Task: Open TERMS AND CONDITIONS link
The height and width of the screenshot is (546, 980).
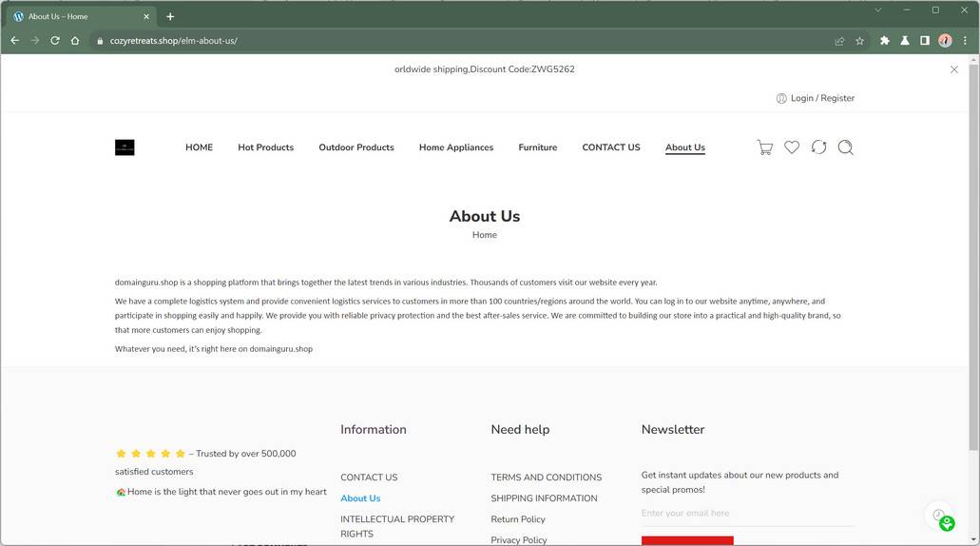Action: [x=547, y=478]
